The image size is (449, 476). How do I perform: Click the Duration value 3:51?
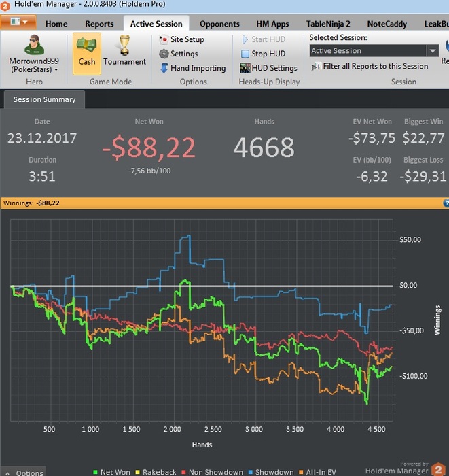tap(42, 176)
